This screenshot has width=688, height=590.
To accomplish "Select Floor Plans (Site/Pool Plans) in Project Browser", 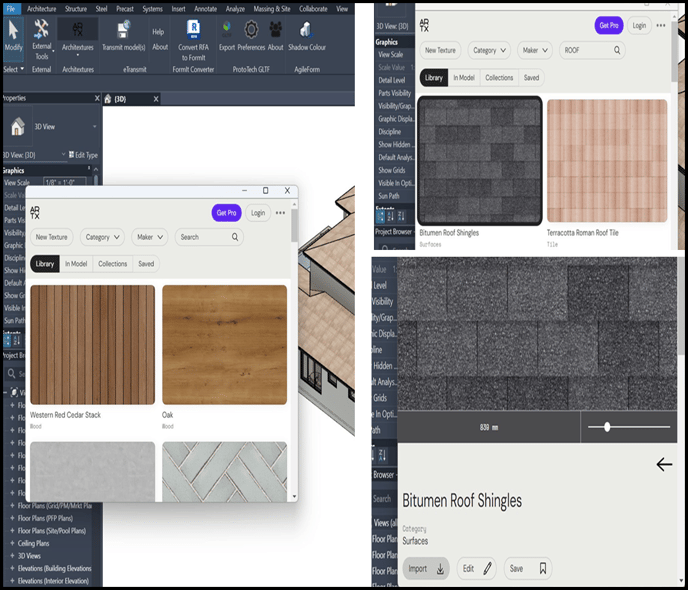I will click(52, 531).
